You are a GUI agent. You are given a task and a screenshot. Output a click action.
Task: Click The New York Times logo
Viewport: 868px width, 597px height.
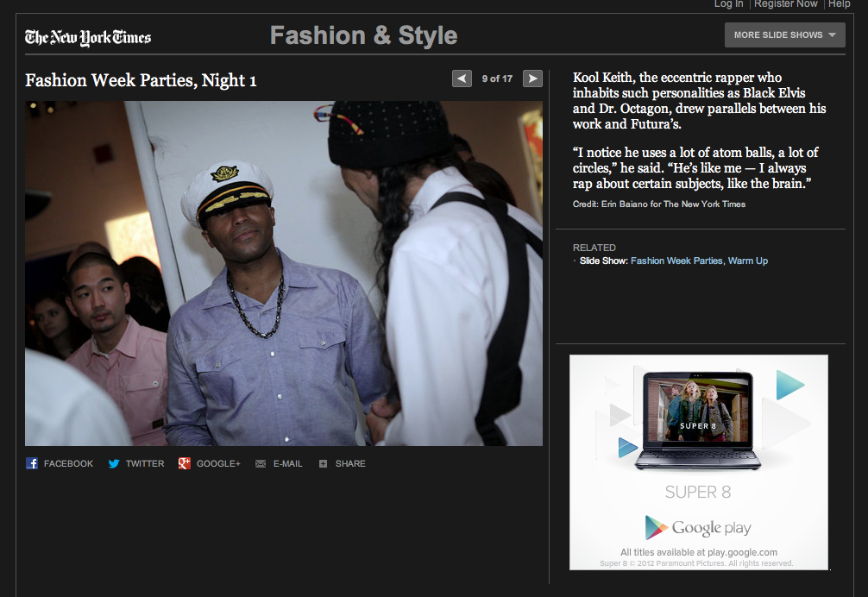(x=88, y=37)
